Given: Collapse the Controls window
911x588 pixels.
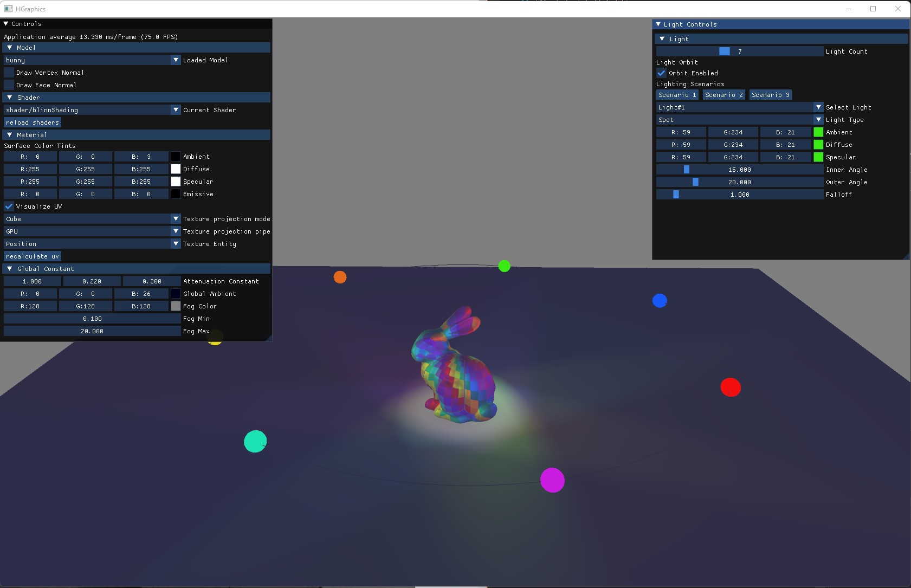Looking at the screenshot, I should click(x=6, y=24).
